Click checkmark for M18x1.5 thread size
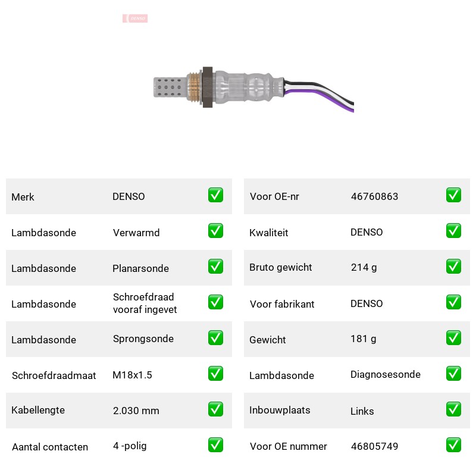 tap(215, 374)
